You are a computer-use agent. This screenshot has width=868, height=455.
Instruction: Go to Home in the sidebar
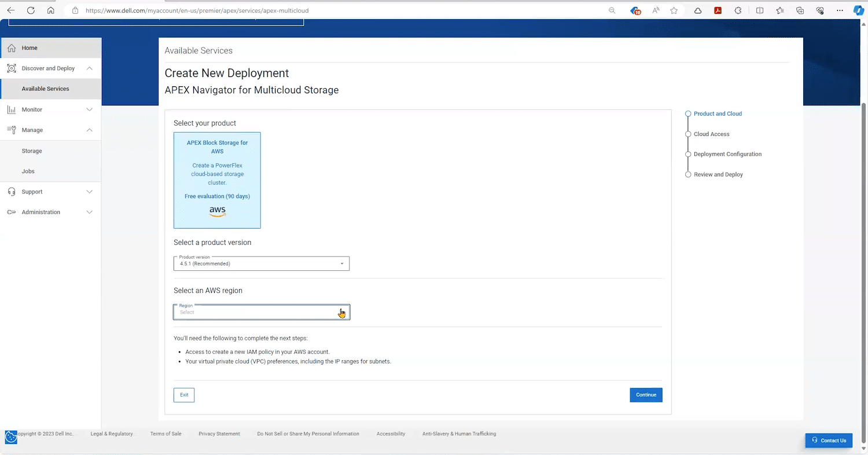[x=30, y=48]
